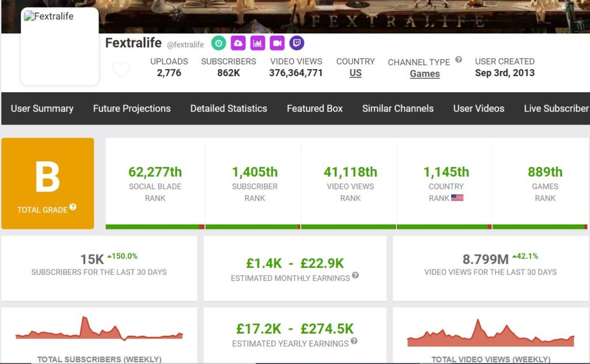
Task: Click the Total Subscribers weekly chart
Action: point(99,329)
